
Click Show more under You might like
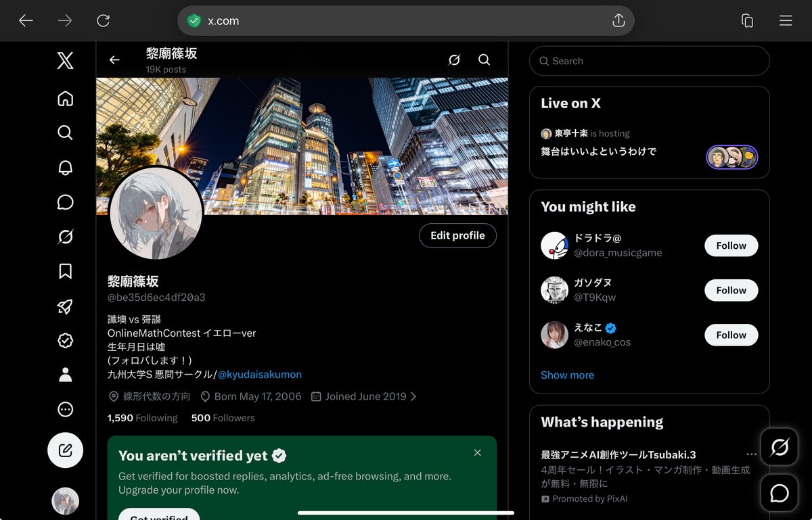pyautogui.click(x=567, y=375)
